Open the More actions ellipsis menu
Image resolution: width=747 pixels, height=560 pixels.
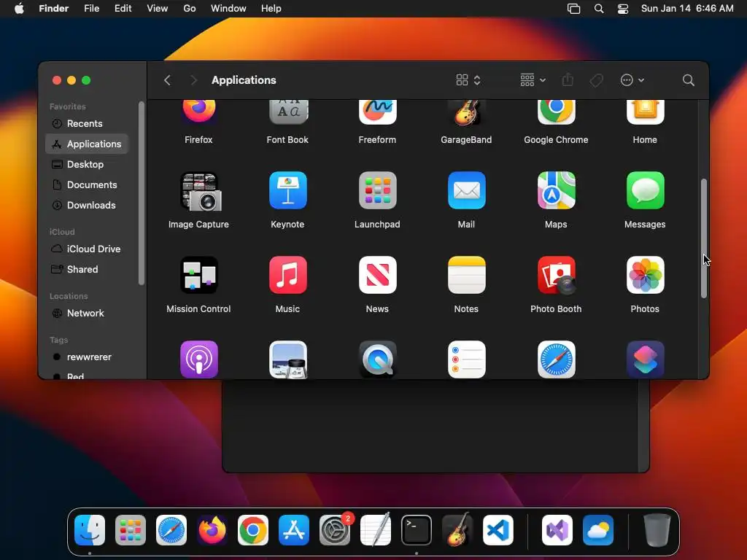tap(632, 80)
